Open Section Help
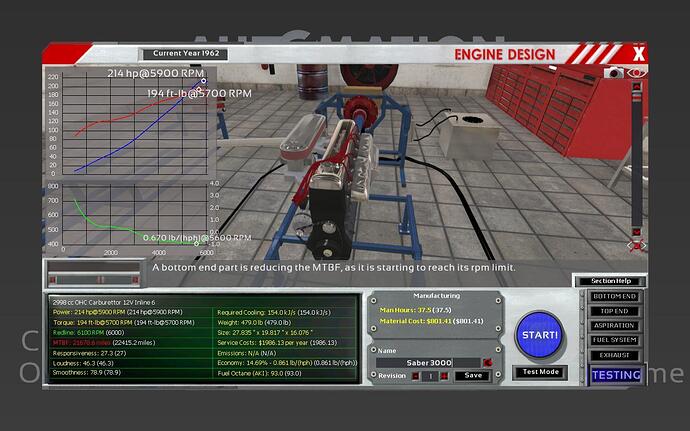690x431 pixels. click(607, 280)
